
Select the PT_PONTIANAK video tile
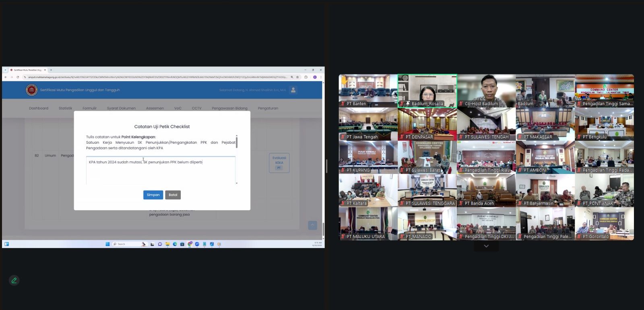coord(605,190)
